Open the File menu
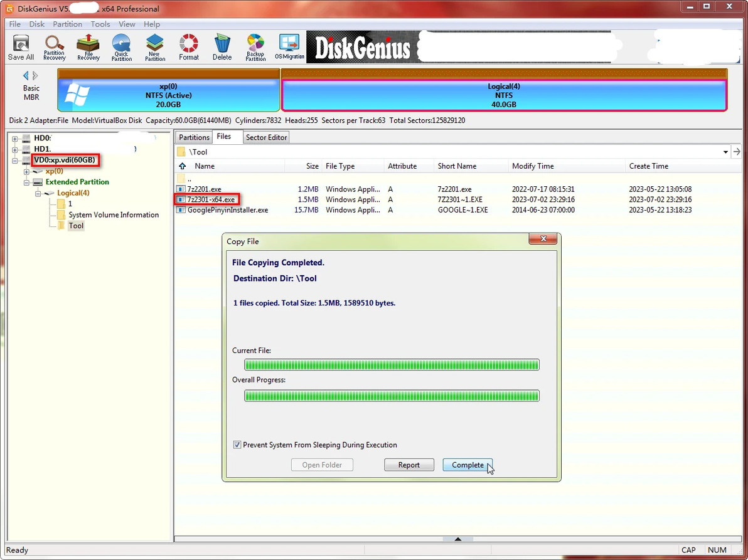 click(x=15, y=24)
